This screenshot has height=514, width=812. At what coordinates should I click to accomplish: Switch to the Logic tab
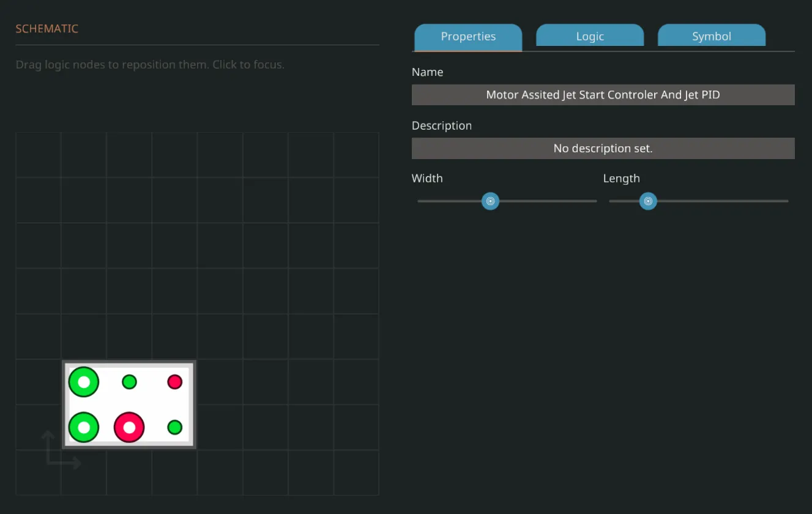(590, 36)
